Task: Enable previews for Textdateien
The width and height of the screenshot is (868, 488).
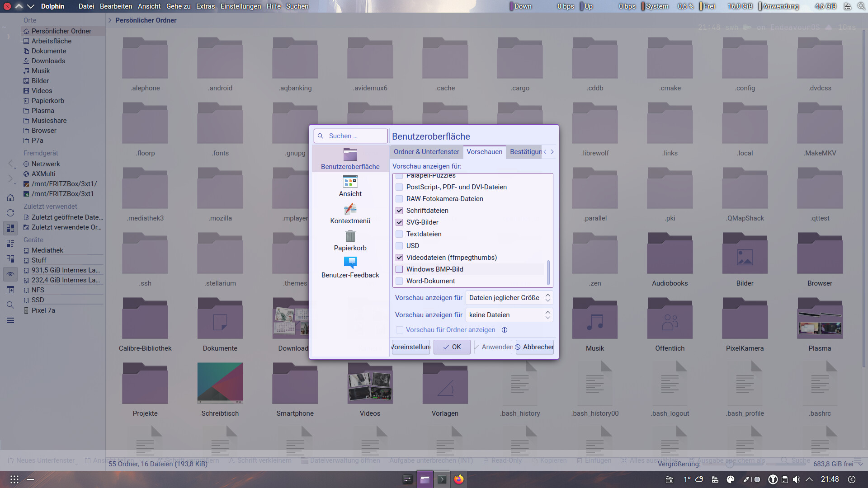Action: coord(399,234)
